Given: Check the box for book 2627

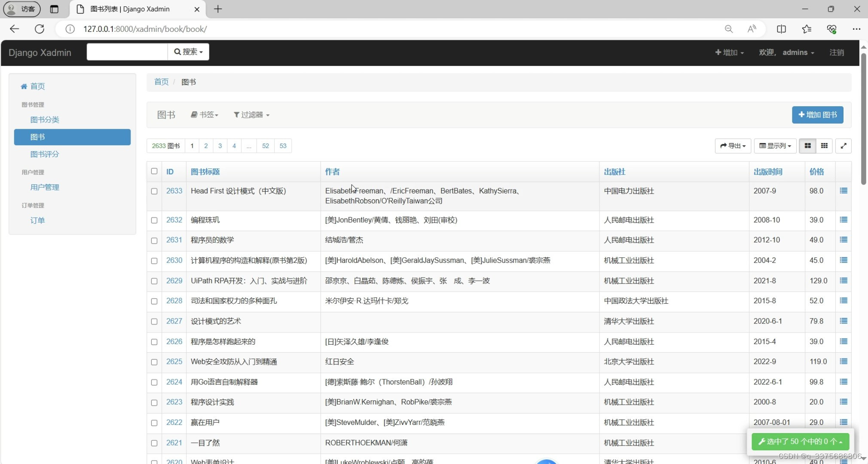Looking at the screenshot, I should point(154,321).
